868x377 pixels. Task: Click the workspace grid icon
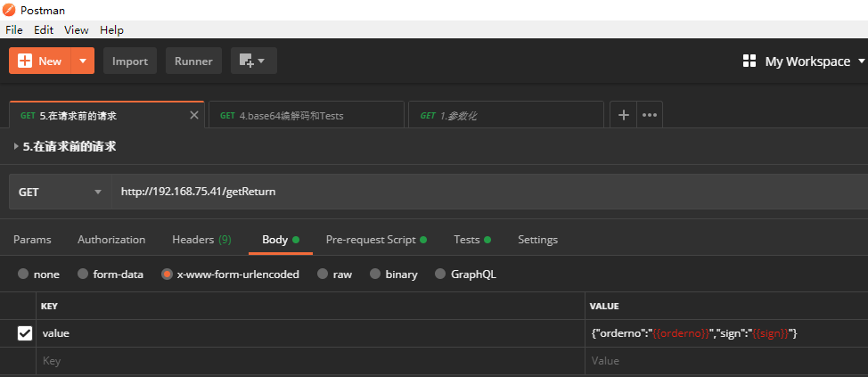coord(749,61)
